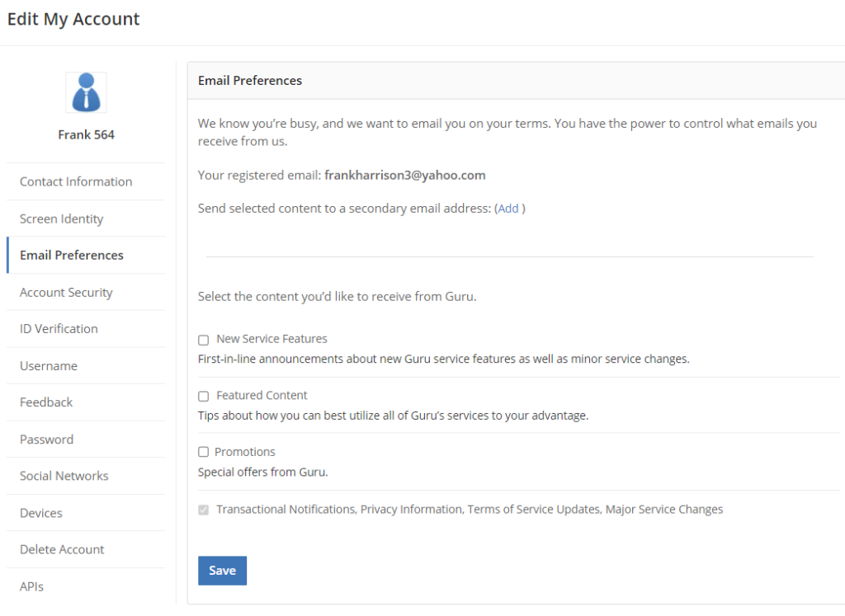Image resolution: width=845 pixels, height=616 pixels.
Task: Click the Frank 564 username text
Action: 86,134
